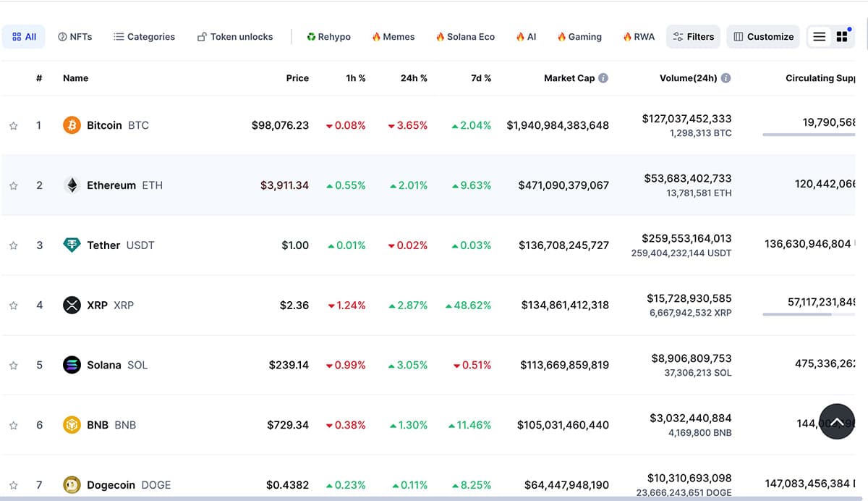The image size is (868, 501).
Task: Click the BNB logo icon
Action: click(x=72, y=425)
